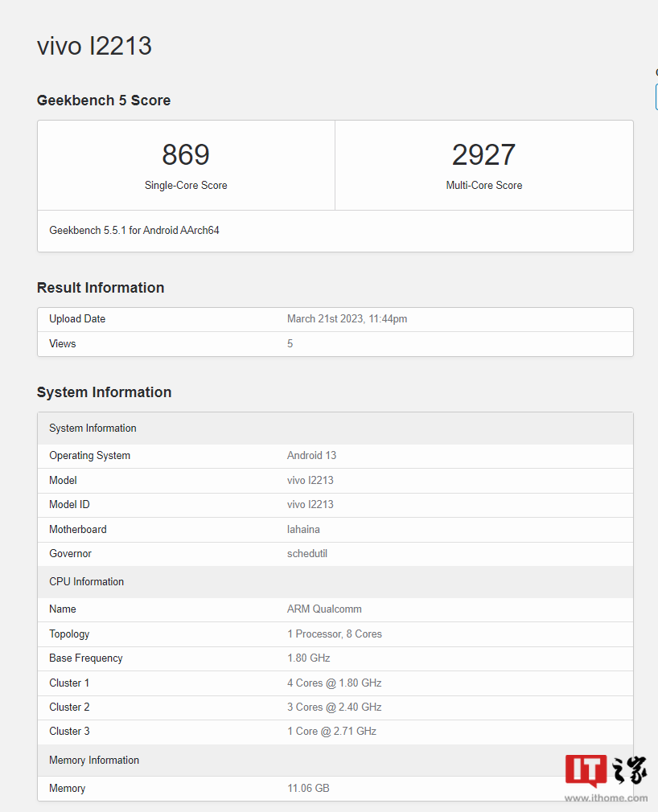Click the 11.06 GB memory value
Screen dimensions: 658x812
(x=308, y=789)
